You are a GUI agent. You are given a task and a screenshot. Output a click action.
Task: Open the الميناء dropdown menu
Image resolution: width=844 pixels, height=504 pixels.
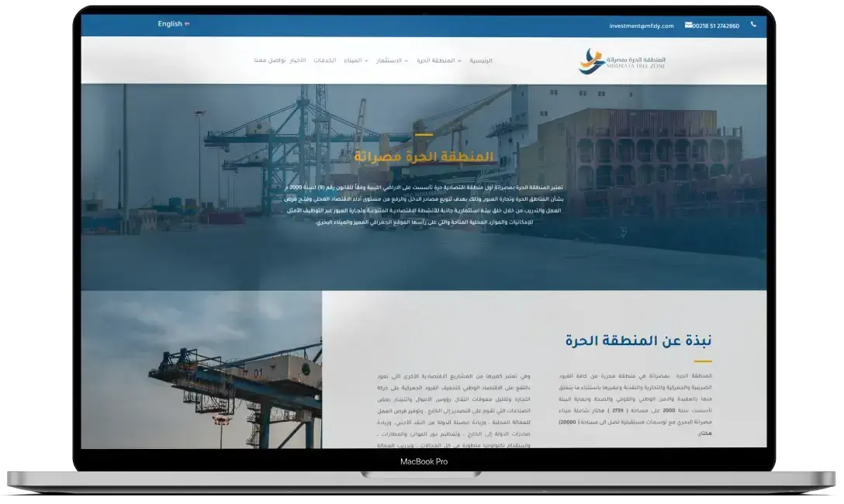coord(356,60)
